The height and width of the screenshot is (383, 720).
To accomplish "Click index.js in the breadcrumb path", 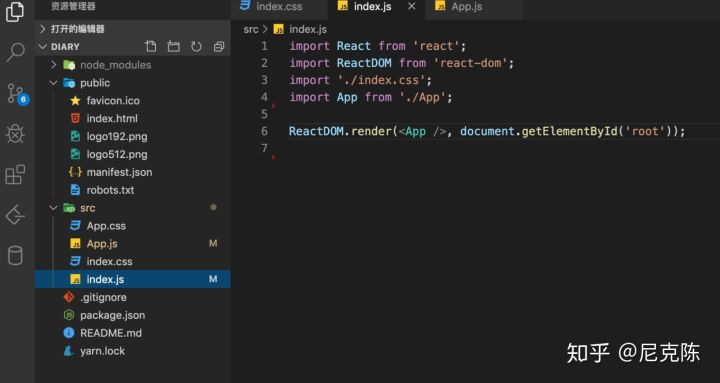I will click(x=308, y=29).
